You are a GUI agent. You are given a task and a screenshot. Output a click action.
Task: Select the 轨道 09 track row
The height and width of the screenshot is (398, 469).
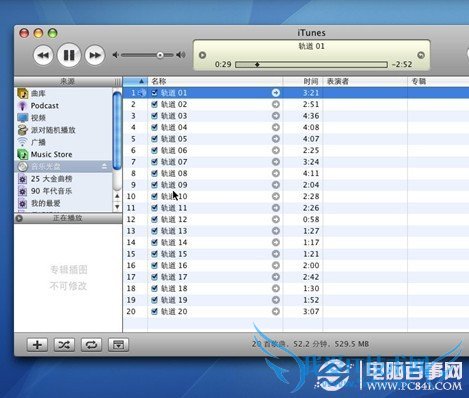pyautogui.click(x=296, y=185)
